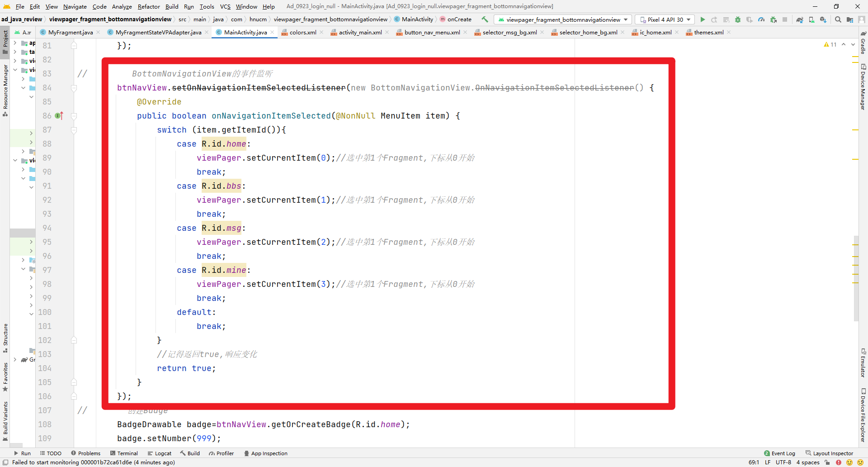The width and height of the screenshot is (868, 467).
Task: Open Device File Explorer side panel
Action: tap(863, 415)
